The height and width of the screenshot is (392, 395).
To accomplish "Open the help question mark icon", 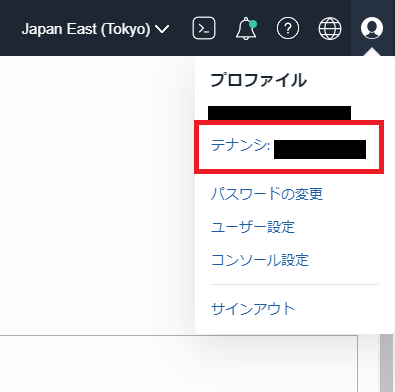I will [x=288, y=28].
